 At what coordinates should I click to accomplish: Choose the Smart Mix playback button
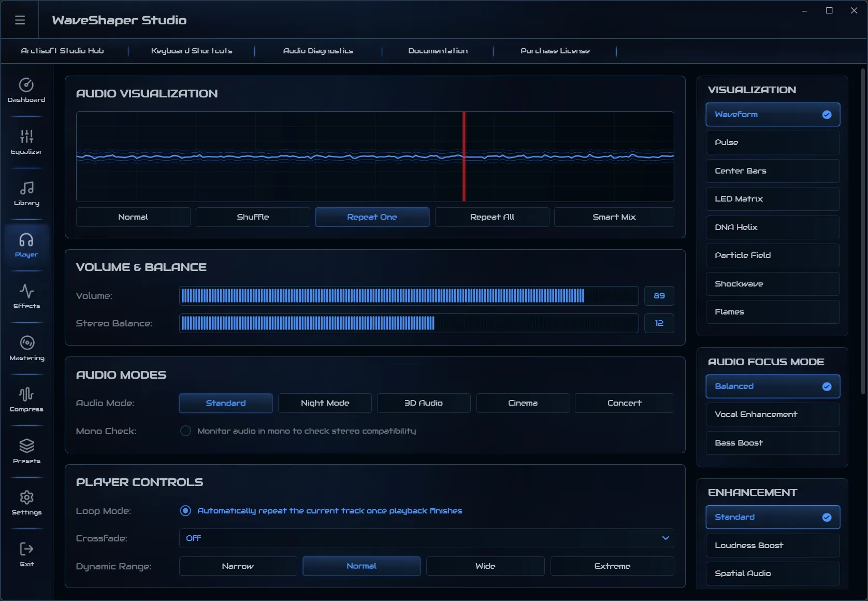(614, 217)
